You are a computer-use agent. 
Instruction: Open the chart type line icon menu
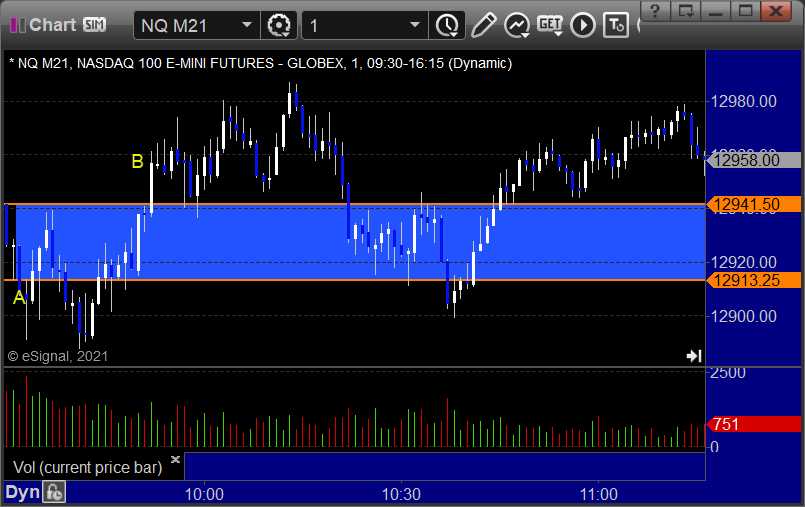point(516,25)
